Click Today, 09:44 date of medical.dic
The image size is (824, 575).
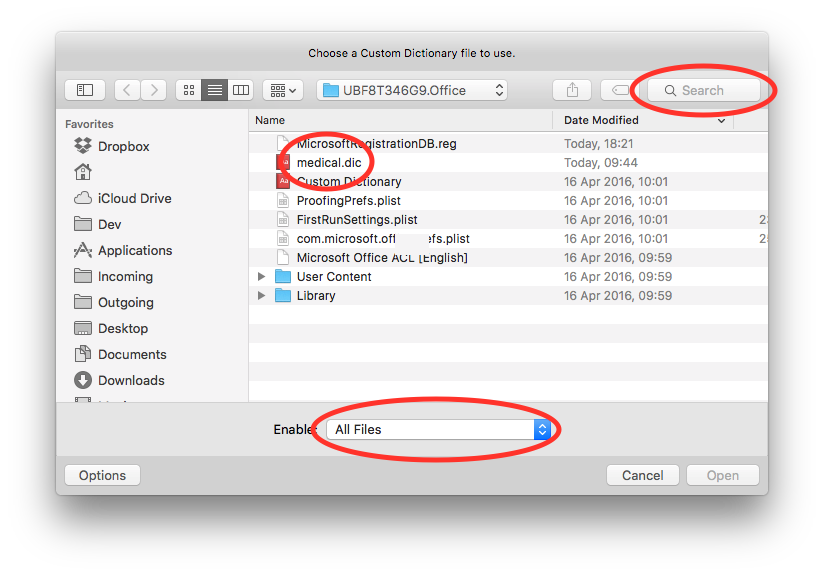pos(601,163)
